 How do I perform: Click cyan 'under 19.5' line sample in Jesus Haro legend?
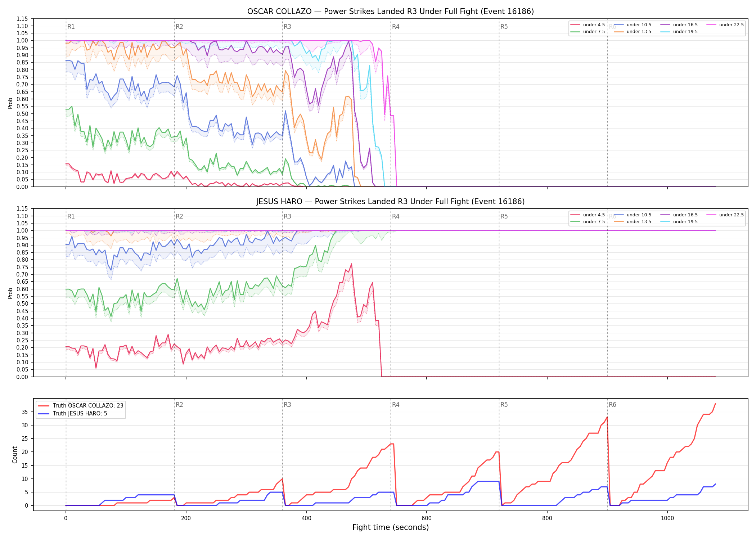tap(665, 222)
